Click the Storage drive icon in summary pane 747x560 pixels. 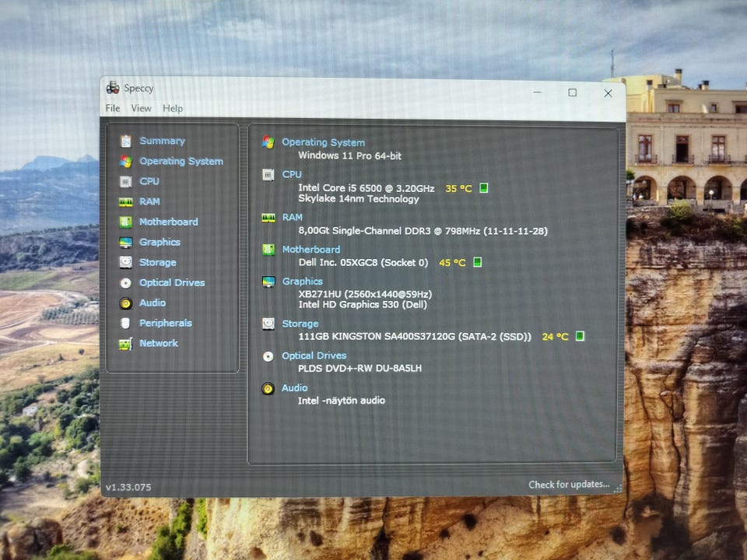tap(268, 324)
